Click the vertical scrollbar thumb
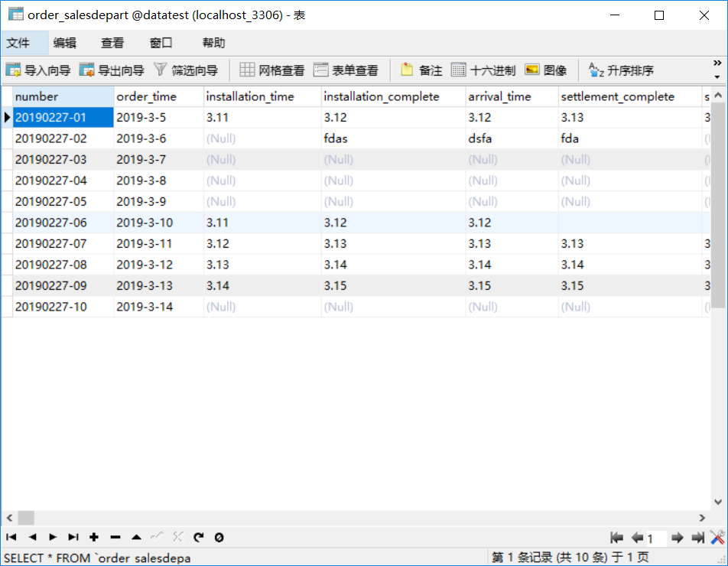 [718, 205]
